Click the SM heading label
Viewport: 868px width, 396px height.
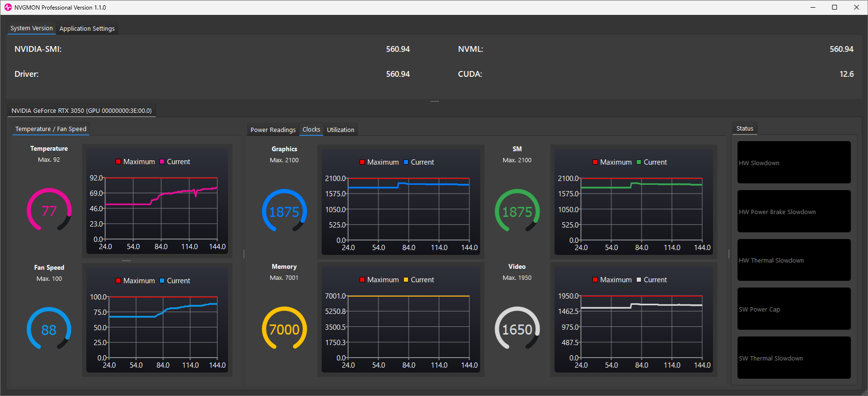[x=517, y=149]
